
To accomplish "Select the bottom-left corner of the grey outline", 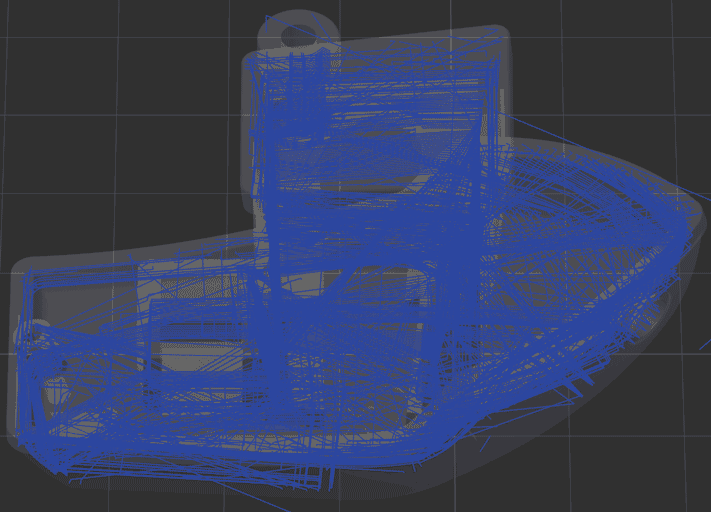I will pos(20,445).
